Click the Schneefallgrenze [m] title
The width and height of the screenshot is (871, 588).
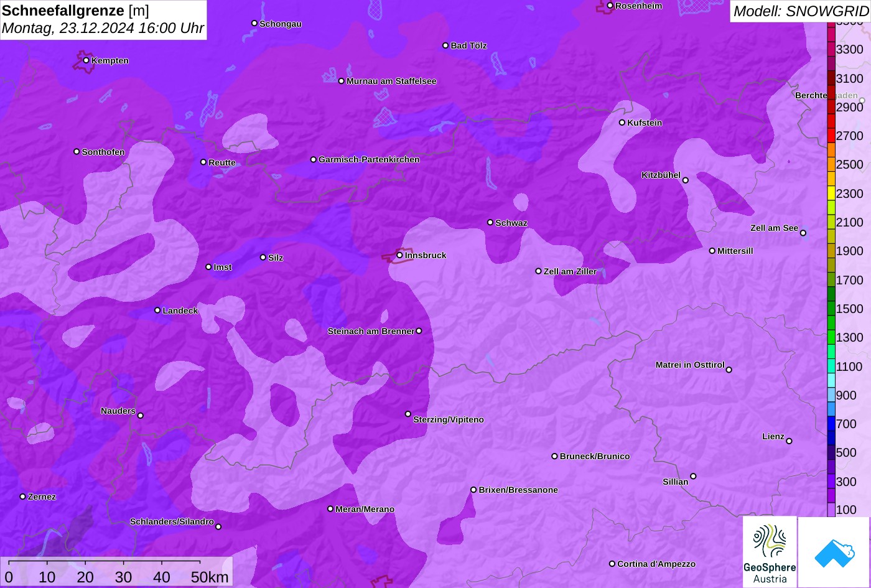[x=75, y=11]
